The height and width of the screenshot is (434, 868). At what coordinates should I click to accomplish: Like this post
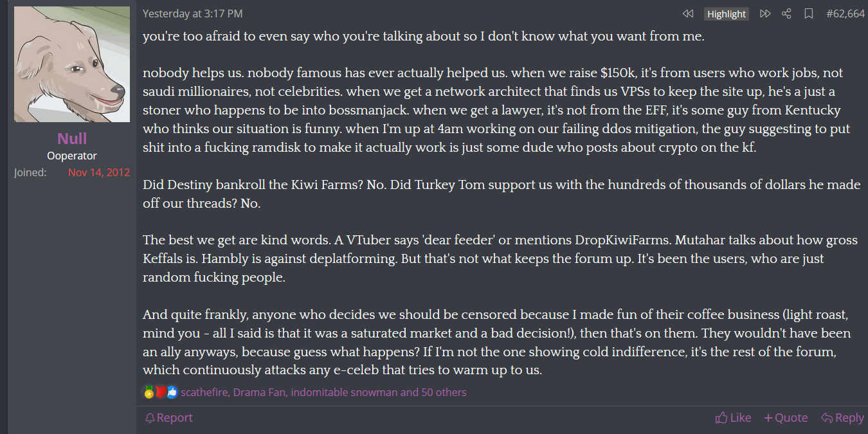(733, 418)
